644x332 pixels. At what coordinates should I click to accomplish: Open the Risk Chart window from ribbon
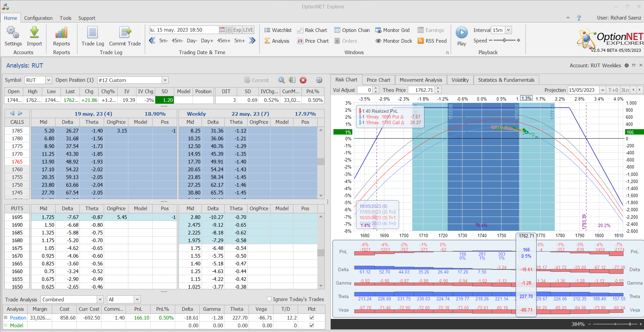312,30
